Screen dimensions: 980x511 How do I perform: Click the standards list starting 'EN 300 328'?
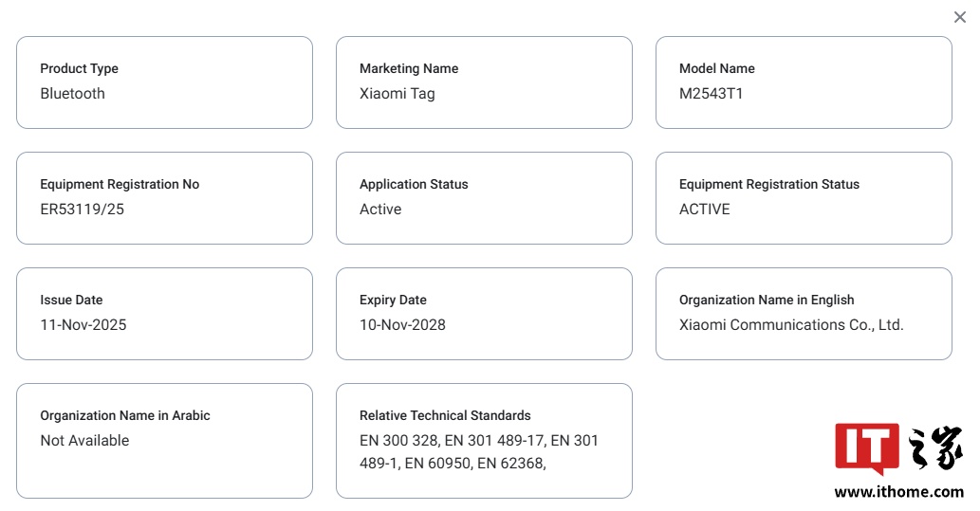[x=479, y=451]
